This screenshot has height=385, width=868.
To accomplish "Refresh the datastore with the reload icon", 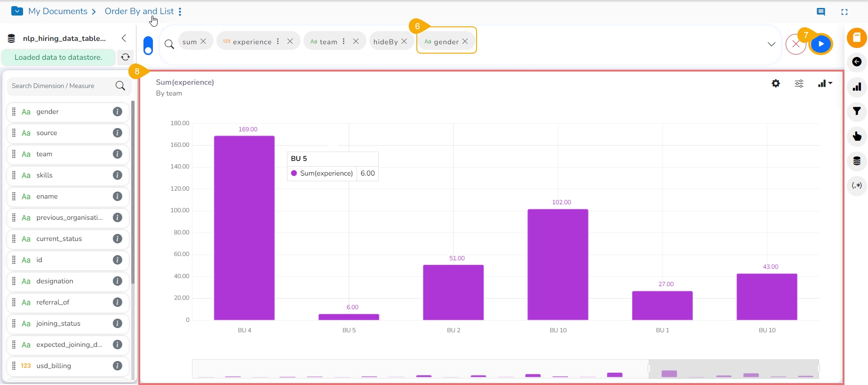I will (x=125, y=57).
